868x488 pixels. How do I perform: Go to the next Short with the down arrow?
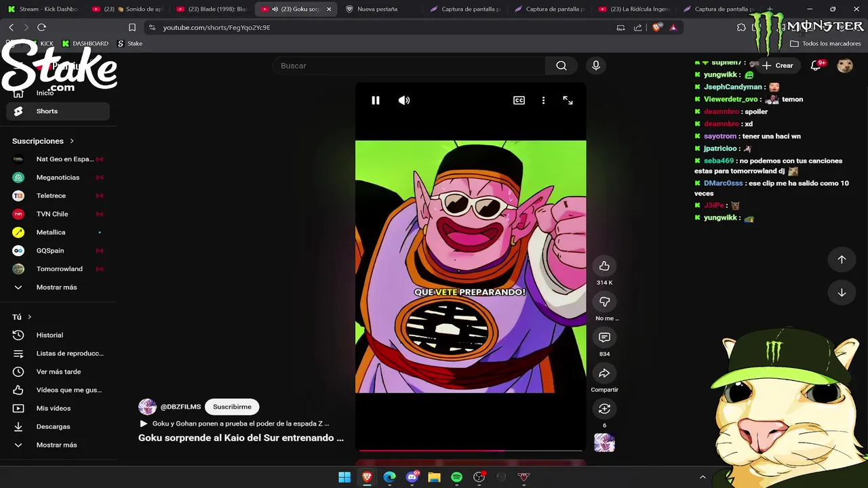pos(842,293)
